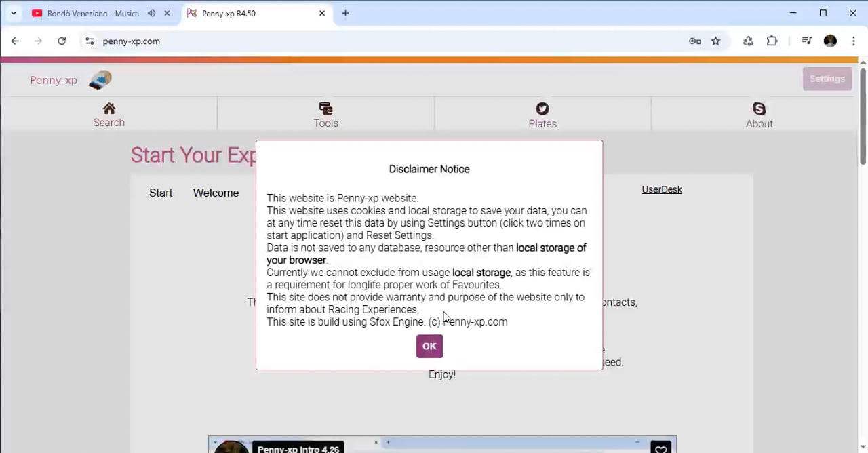
Task: Select the Start tab
Action: [x=161, y=193]
